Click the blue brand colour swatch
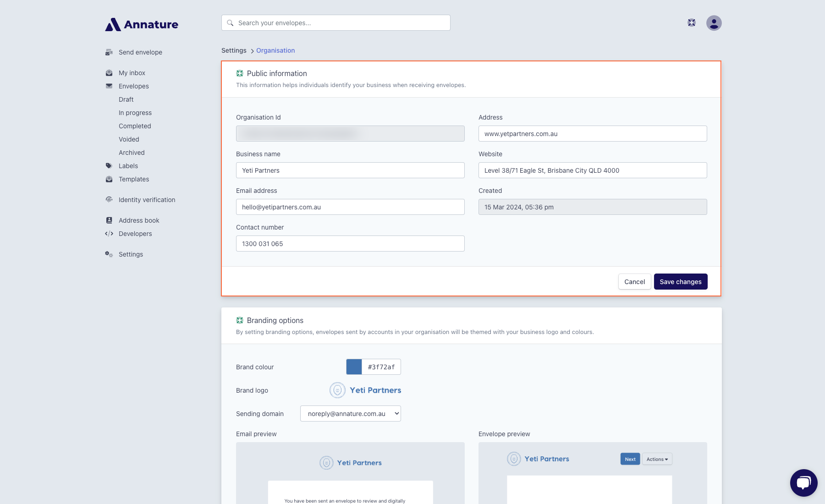Image resolution: width=825 pixels, height=504 pixels. pyautogui.click(x=354, y=367)
